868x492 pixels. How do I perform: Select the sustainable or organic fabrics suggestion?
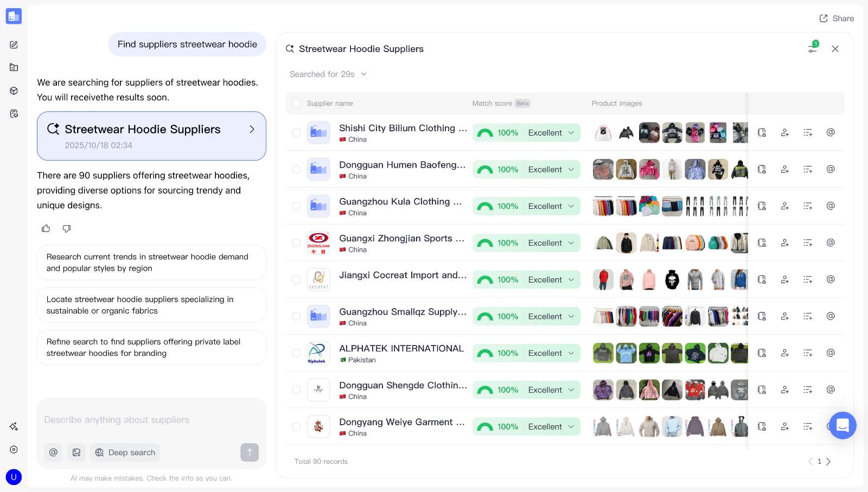[151, 305]
